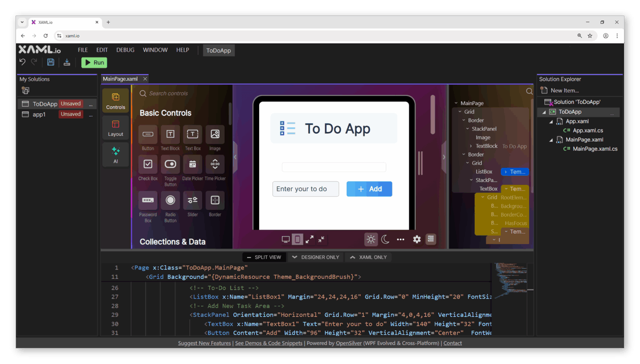Click the three-dots more options in designer toolbar
The image size is (640, 364).
(x=401, y=239)
